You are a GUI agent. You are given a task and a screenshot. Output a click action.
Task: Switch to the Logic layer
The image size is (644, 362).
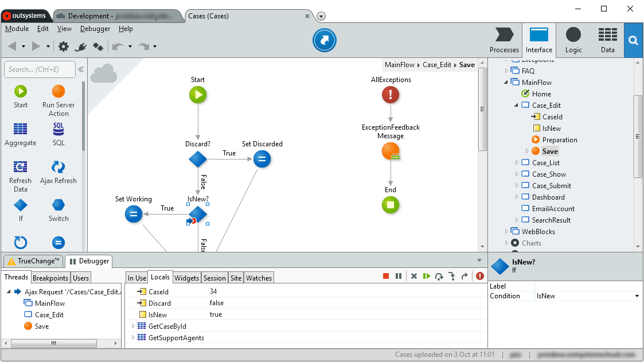(573, 40)
